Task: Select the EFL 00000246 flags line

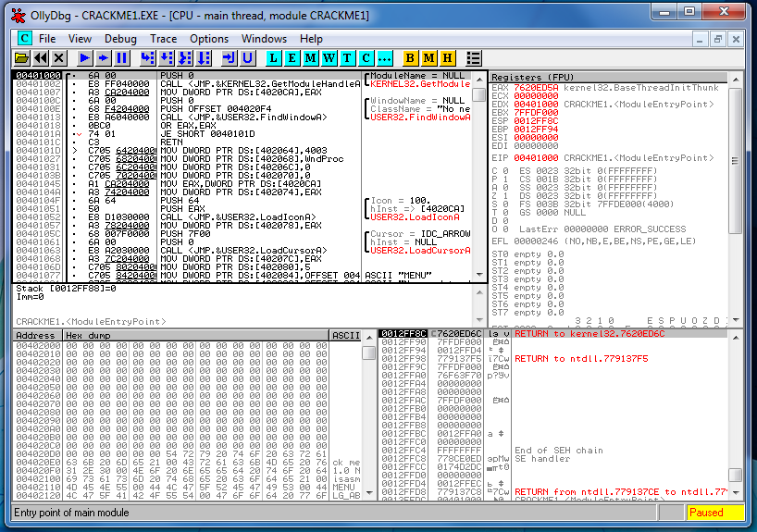Action: 594,241
